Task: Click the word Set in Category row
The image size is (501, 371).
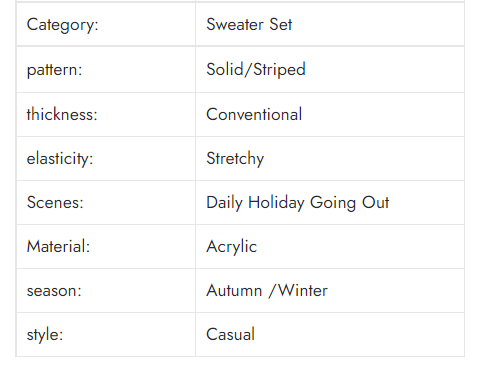Action: [x=281, y=24]
